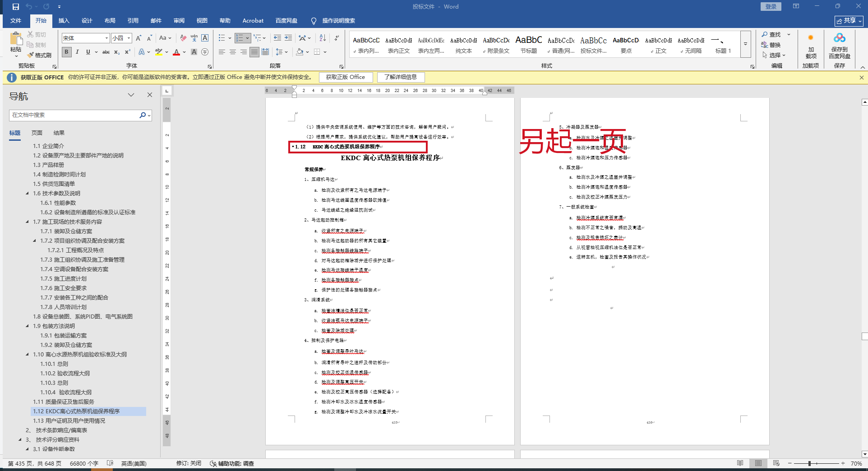
Task: Align paragraph text to the right
Action: (x=244, y=52)
